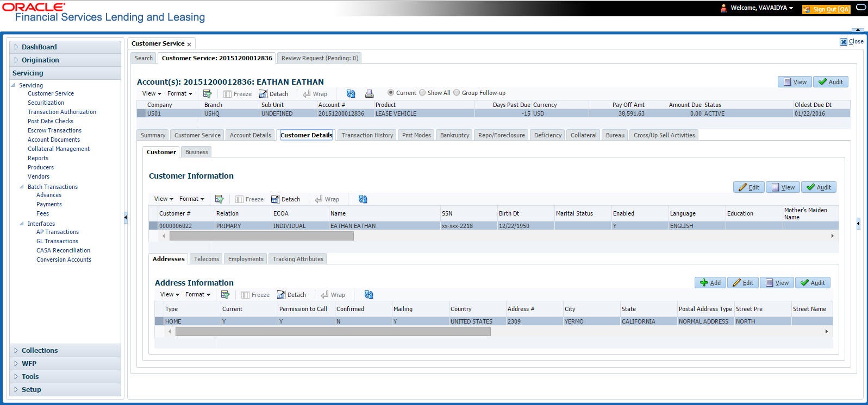Open the View menu in Address Information toolbar

[x=170, y=294]
